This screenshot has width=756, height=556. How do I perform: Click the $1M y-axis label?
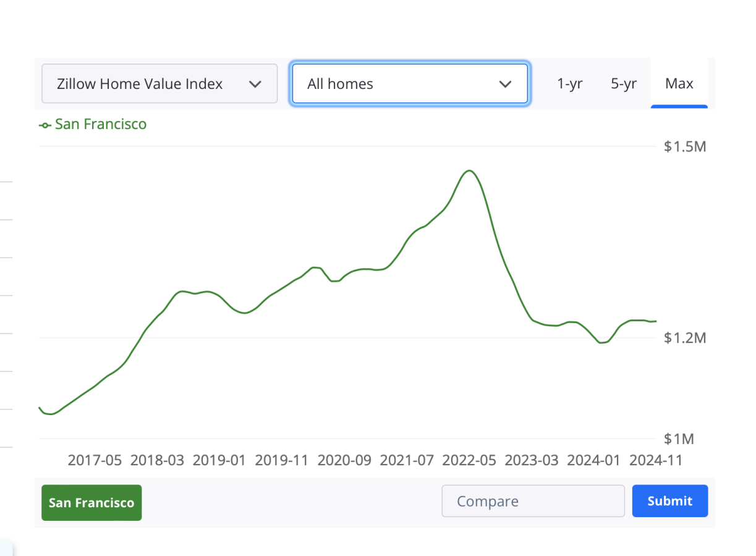[x=679, y=439]
